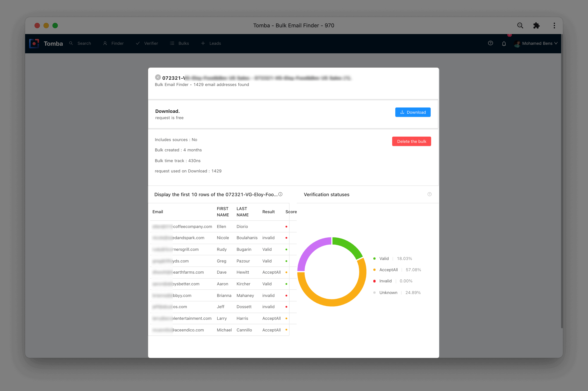Screen dimensions: 588x391
Task: Click the aceendico.com email cell
Action: (178, 330)
